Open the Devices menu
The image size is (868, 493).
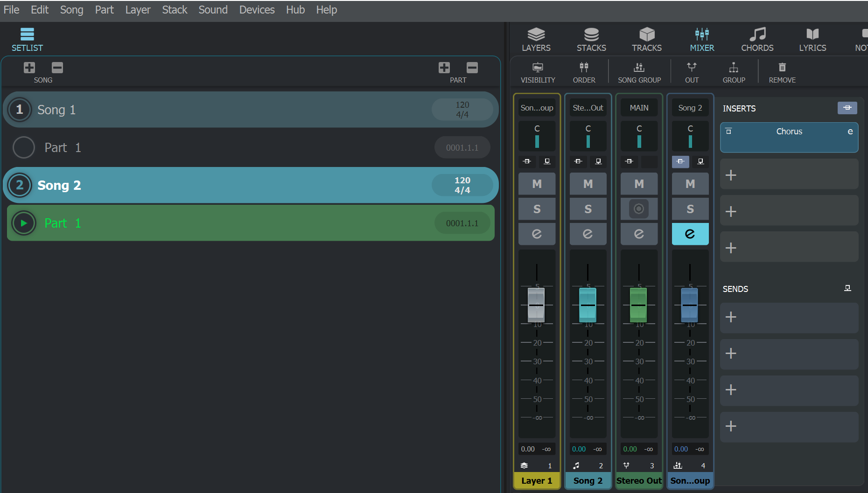[256, 9]
